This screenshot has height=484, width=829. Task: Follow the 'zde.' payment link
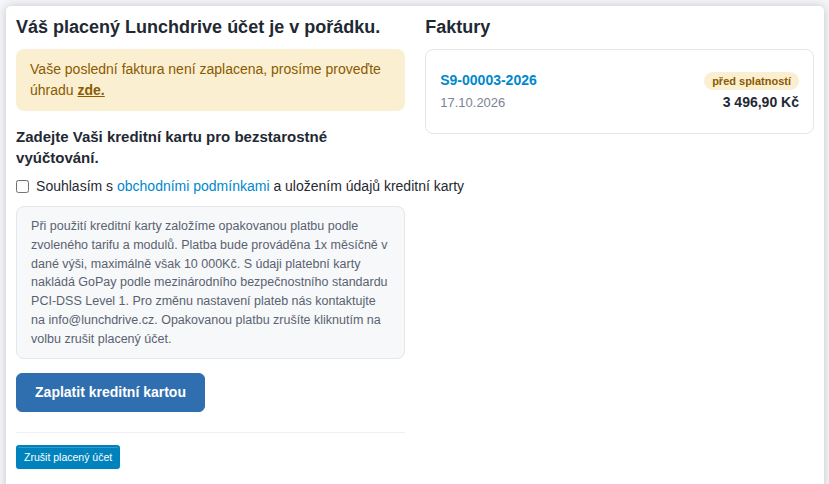pos(91,90)
